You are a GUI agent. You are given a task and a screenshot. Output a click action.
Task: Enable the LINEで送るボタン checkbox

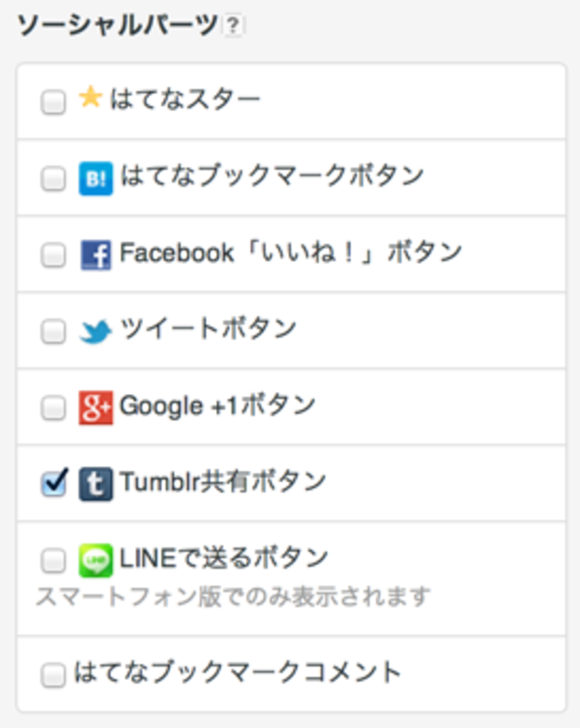pyautogui.click(x=54, y=560)
